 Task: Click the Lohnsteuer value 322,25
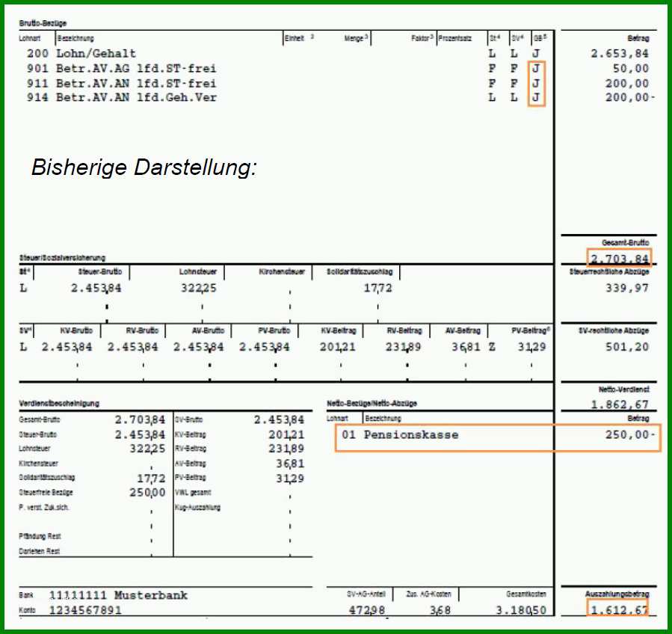(198, 288)
